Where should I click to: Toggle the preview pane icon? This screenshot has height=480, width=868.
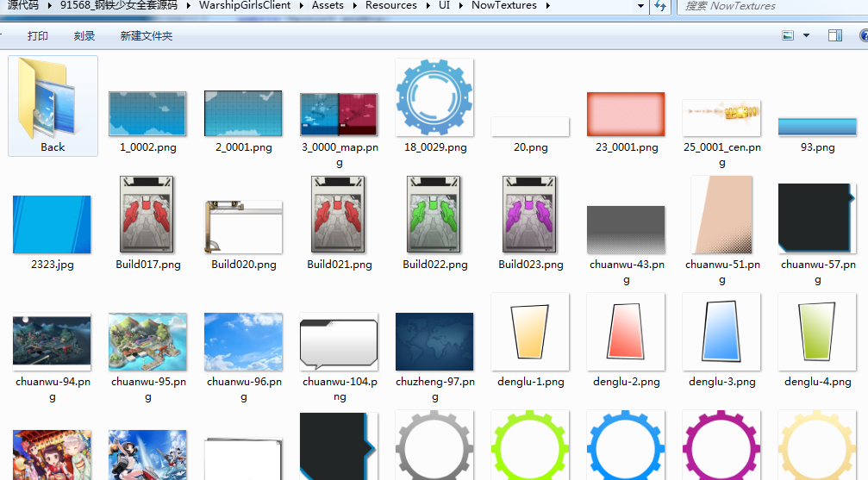834,35
